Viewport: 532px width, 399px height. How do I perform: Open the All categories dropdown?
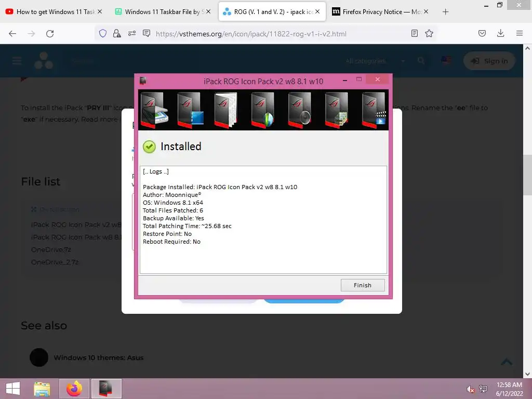click(x=375, y=61)
